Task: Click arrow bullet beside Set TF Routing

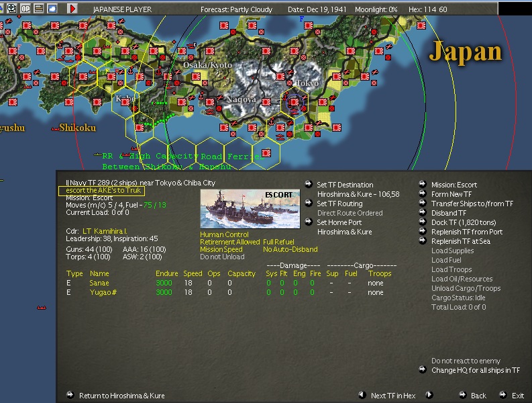Action: [308, 203]
